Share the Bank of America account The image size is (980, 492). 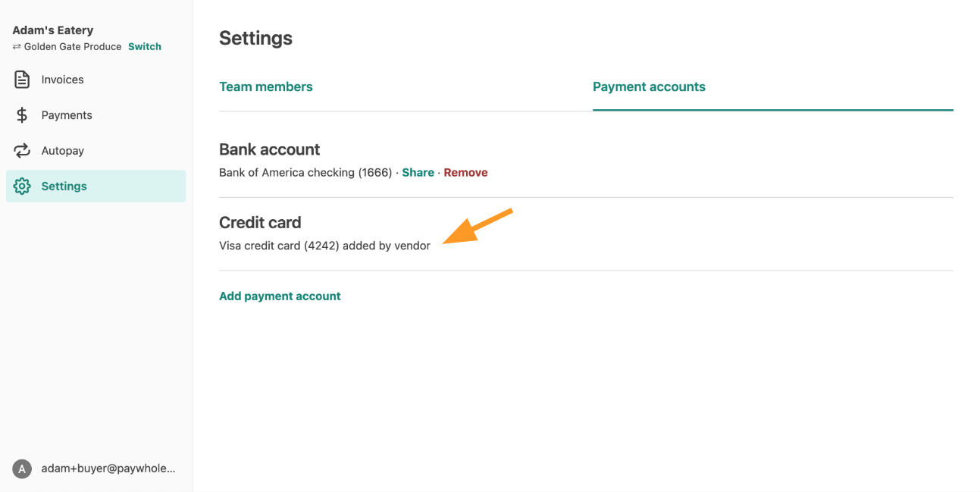click(x=418, y=173)
